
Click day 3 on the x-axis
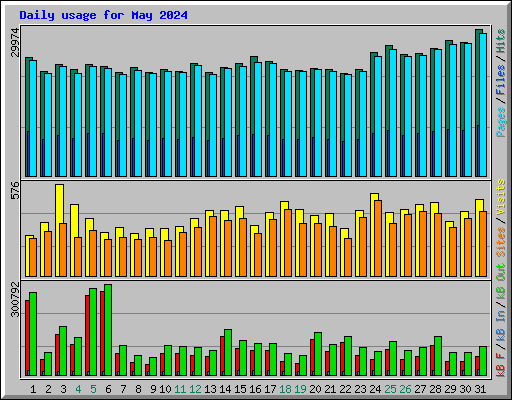(63, 389)
